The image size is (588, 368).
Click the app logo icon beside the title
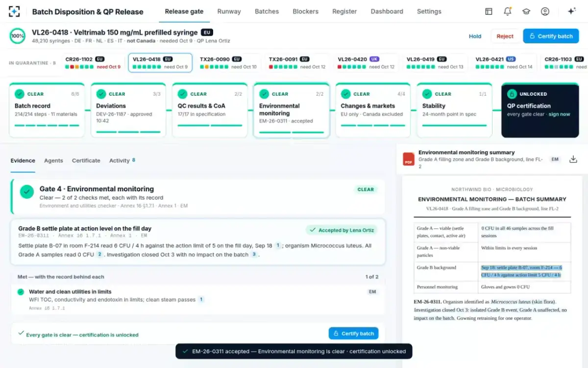coord(15,11)
